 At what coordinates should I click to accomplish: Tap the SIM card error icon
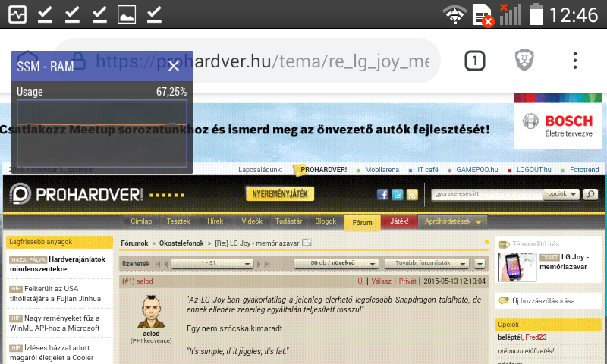[483, 15]
